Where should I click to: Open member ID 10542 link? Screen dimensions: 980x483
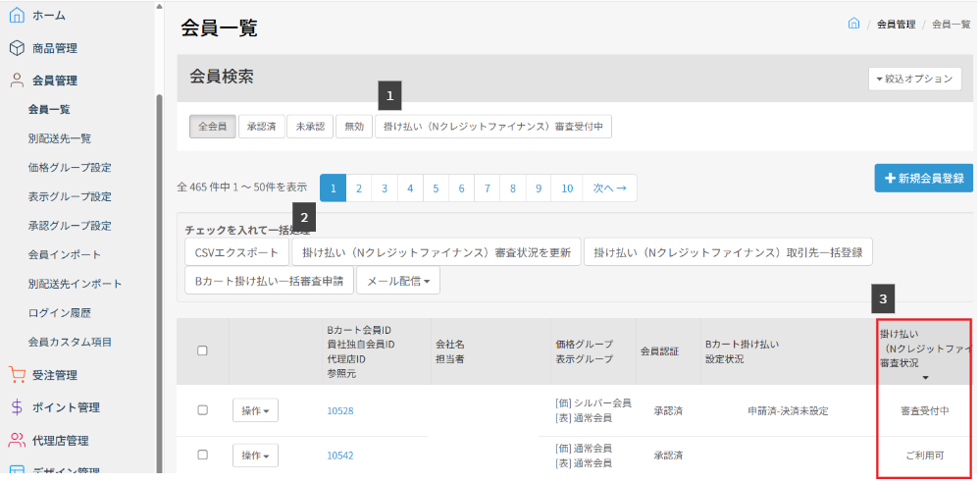coord(340,456)
